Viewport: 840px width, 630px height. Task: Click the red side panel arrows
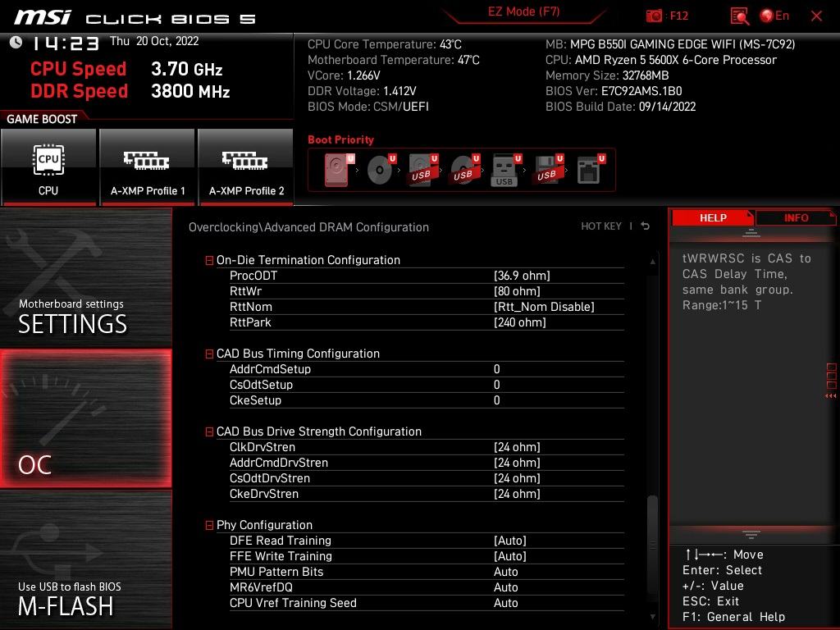[x=831, y=396]
